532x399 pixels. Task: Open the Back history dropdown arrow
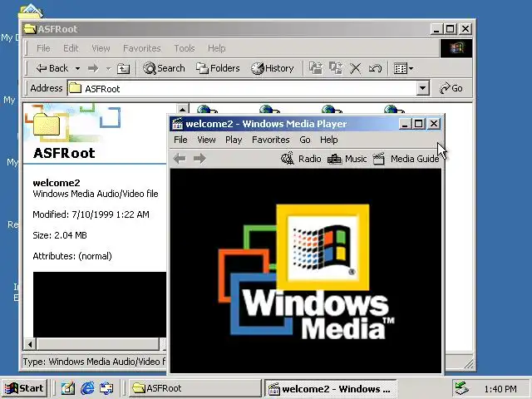click(77, 68)
